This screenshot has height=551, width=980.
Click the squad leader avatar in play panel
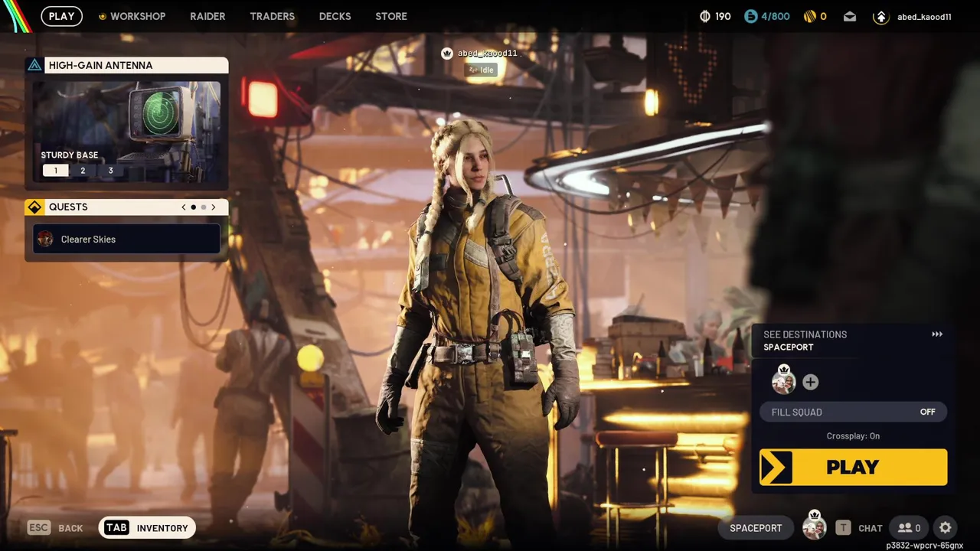pyautogui.click(x=783, y=380)
